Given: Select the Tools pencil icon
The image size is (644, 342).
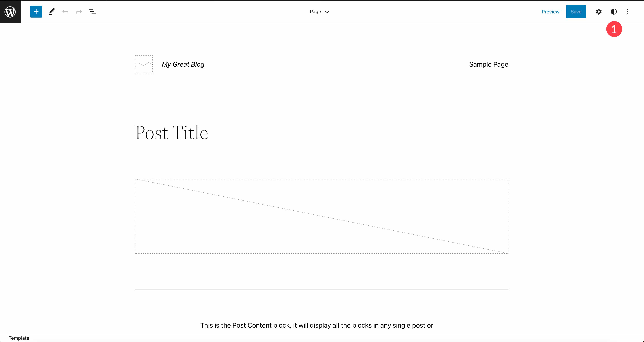Looking at the screenshot, I should [52, 12].
